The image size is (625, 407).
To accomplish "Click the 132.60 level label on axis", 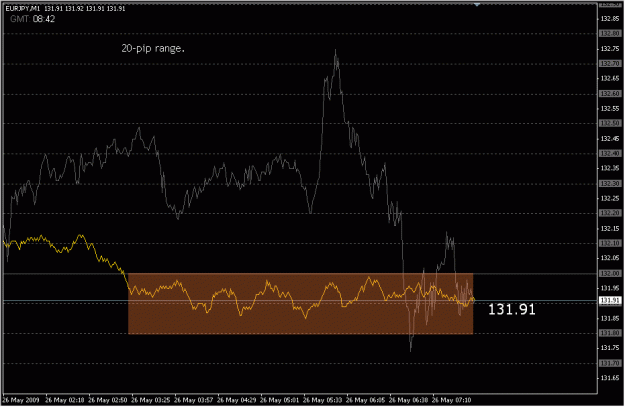I will (610, 93).
